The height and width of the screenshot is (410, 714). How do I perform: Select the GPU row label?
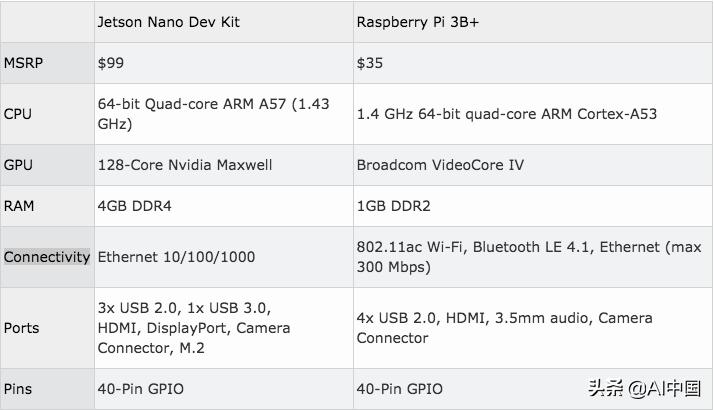tap(18, 165)
